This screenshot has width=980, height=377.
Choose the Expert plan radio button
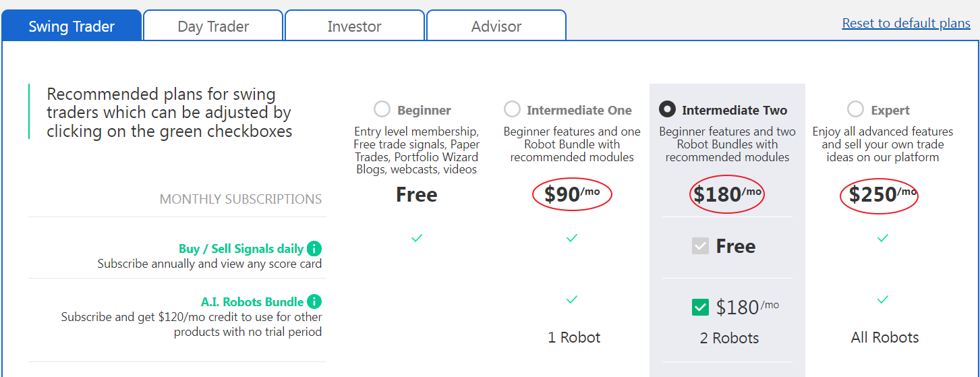[x=855, y=109]
